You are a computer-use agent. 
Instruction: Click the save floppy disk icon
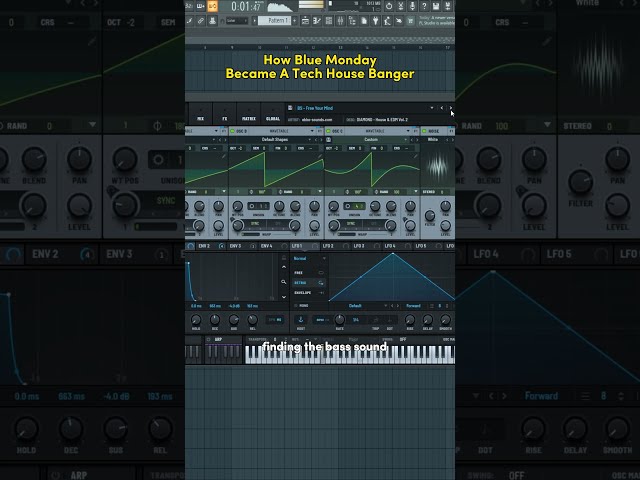pyautogui.click(x=436, y=6)
